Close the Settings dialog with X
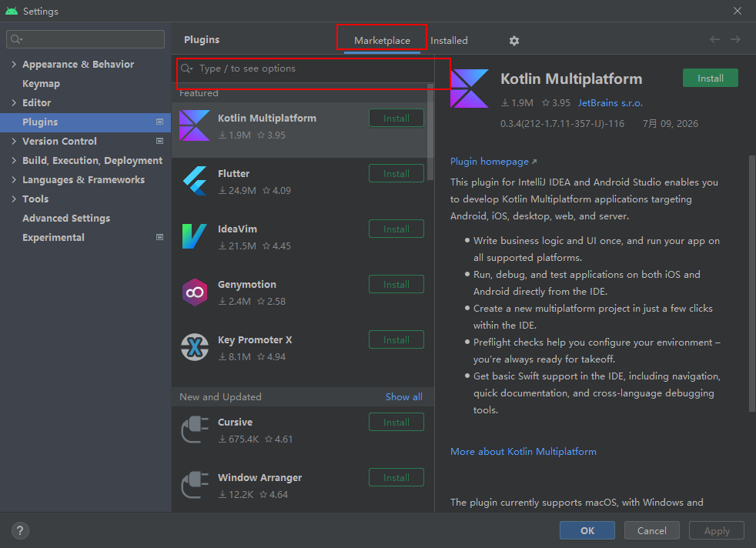Viewport: 756px width, 548px height. 738,11
